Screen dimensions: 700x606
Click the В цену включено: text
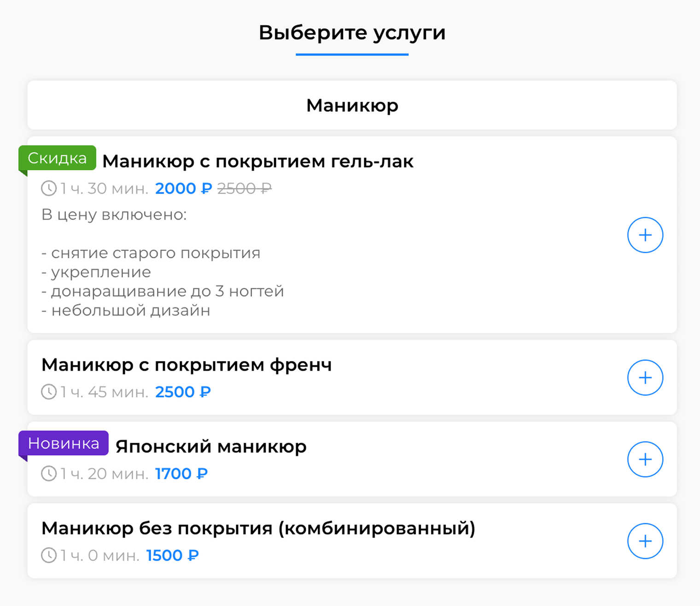(114, 215)
